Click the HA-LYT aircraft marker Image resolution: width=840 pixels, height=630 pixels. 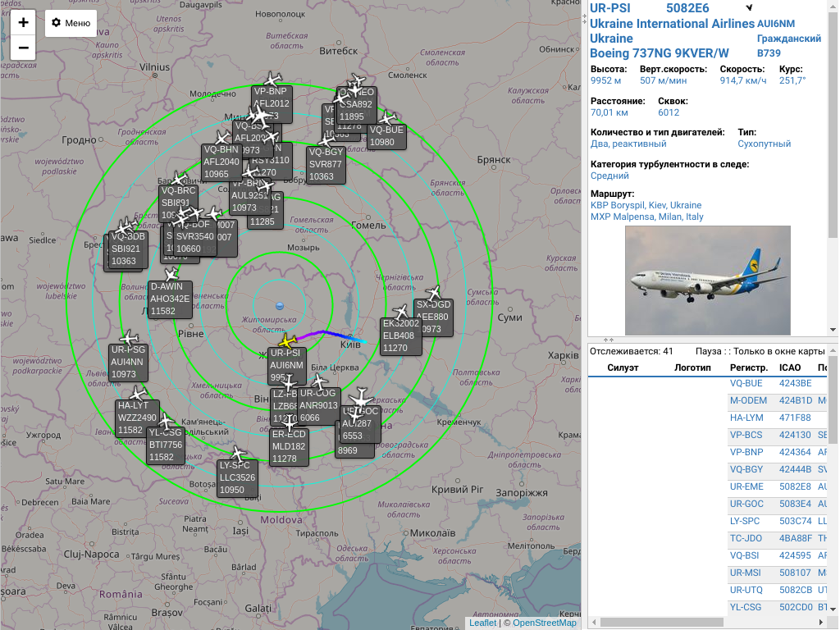138,395
